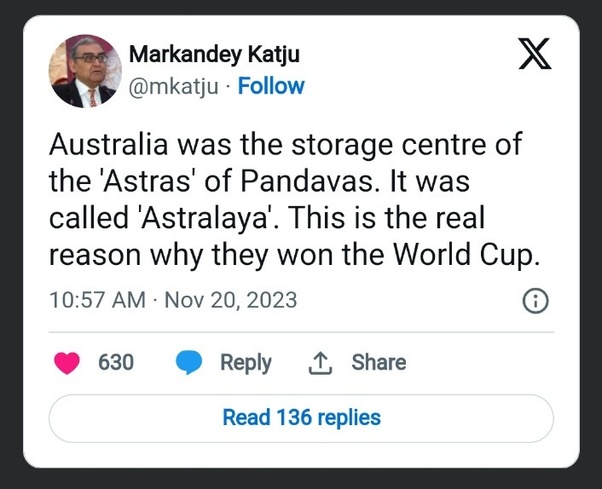Open the @mkatju handle link
Screen dimensions: 602x489
click(173, 86)
